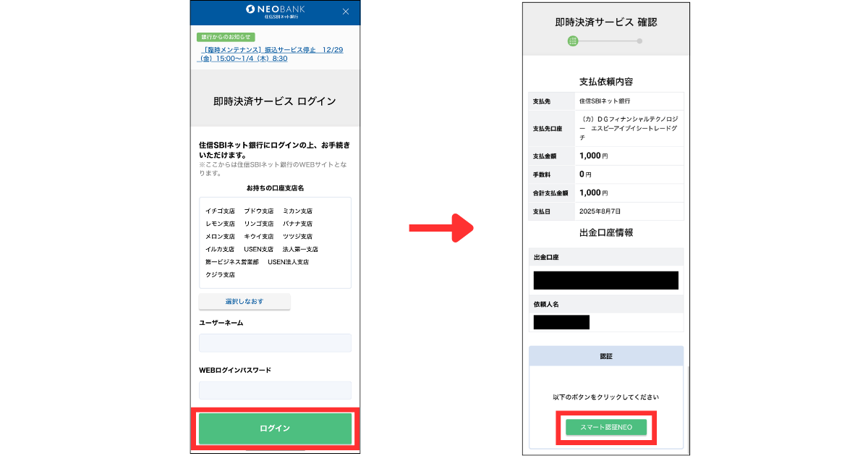
Task: Click the 依頼人名 label row
Action: [606, 304]
